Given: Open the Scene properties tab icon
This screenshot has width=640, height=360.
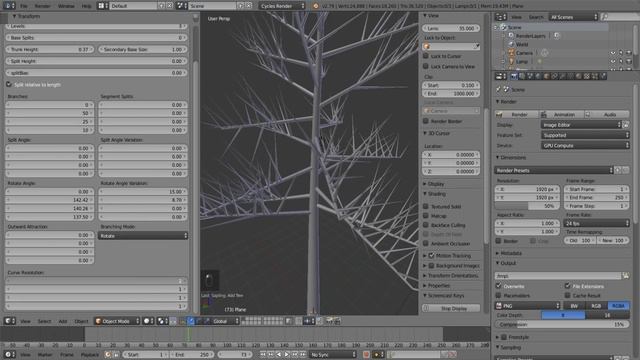Looking at the screenshot, I should click(530, 76).
